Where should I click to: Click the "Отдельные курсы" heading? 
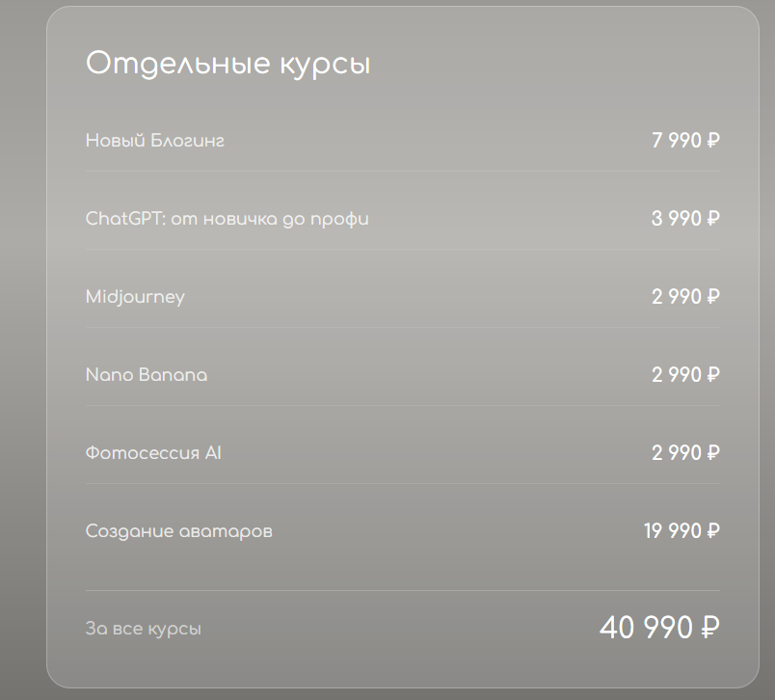point(227,64)
